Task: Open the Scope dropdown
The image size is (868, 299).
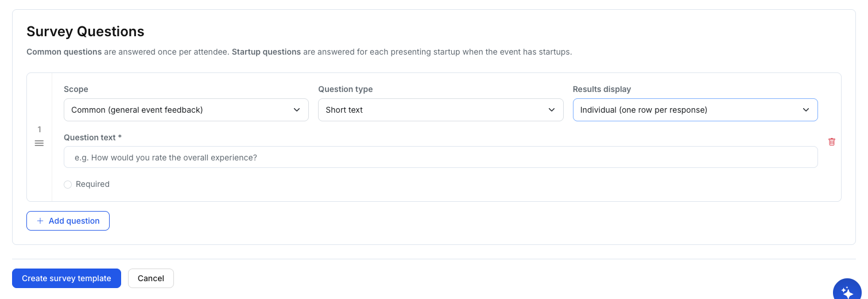Action: pyautogui.click(x=186, y=110)
